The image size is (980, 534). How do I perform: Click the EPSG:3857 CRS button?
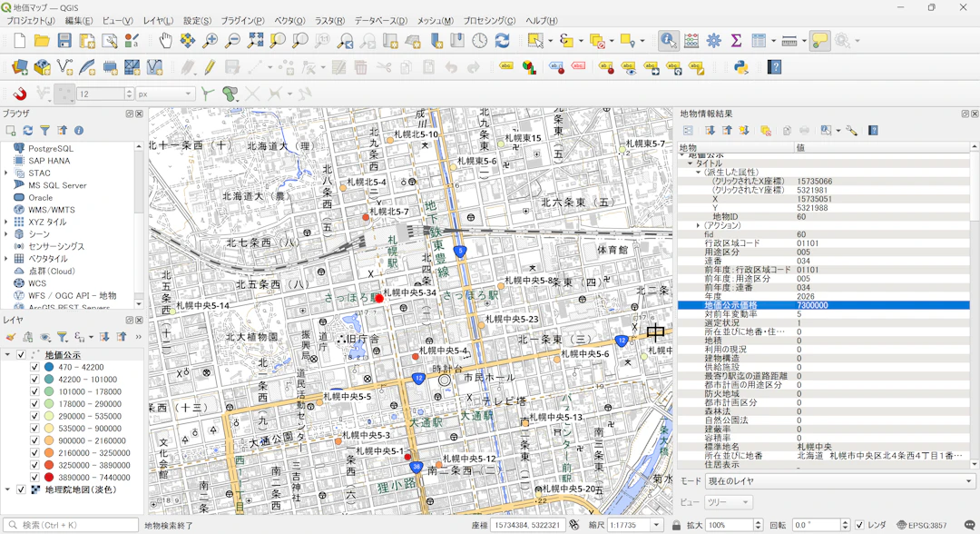coord(922,525)
